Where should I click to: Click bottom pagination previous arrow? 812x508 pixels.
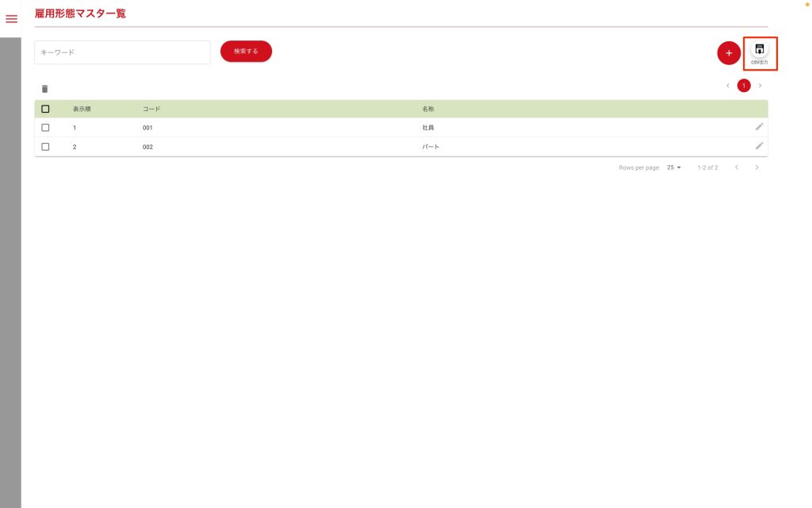click(x=736, y=167)
